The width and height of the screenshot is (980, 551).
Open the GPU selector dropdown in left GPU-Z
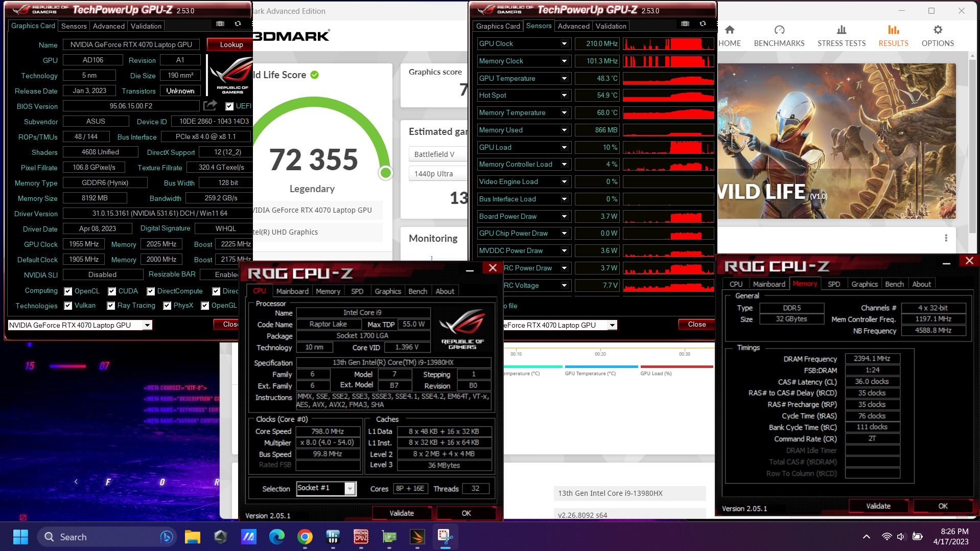click(x=147, y=325)
